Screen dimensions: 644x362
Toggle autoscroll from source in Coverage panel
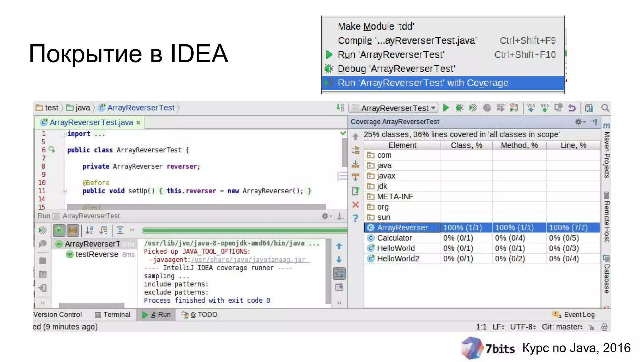(355, 177)
